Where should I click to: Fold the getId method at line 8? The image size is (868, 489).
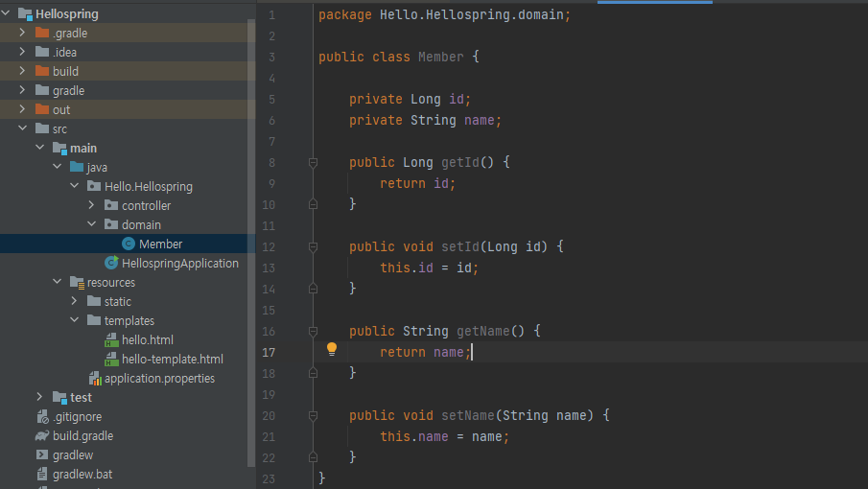313,163
